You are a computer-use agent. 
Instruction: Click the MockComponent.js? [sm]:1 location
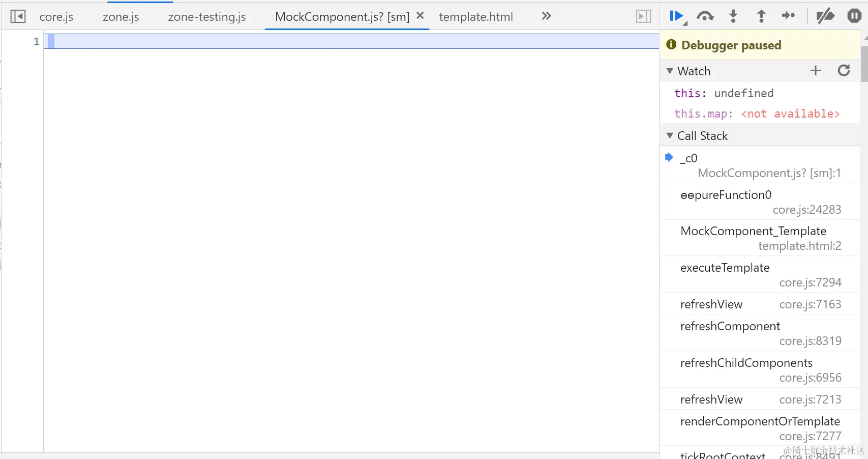[769, 173]
